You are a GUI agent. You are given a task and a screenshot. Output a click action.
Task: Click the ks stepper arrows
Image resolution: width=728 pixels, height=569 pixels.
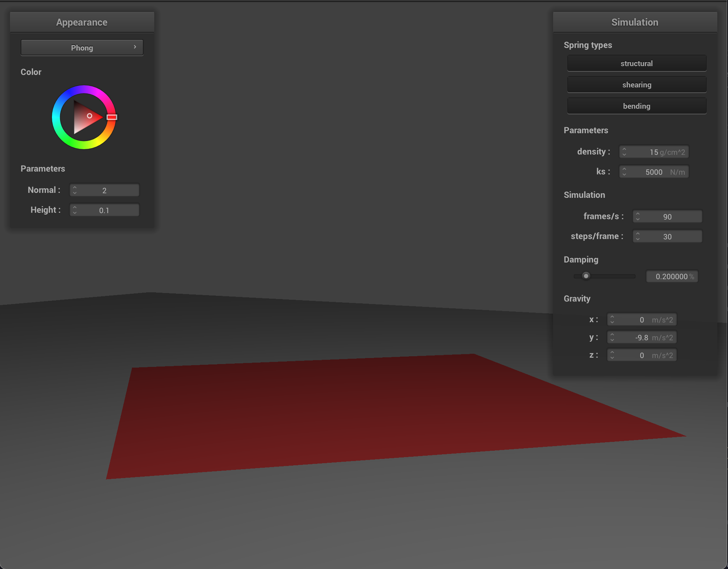(624, 172)
